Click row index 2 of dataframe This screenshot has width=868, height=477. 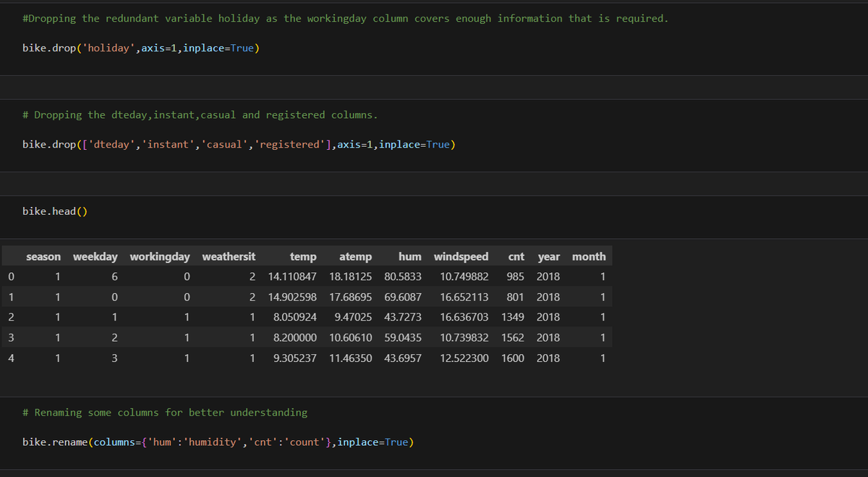coord(10,317)
